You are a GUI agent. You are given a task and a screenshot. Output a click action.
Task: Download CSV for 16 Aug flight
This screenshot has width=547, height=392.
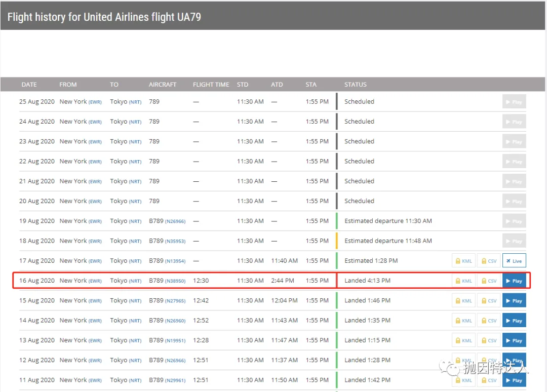tap(489, 281)
